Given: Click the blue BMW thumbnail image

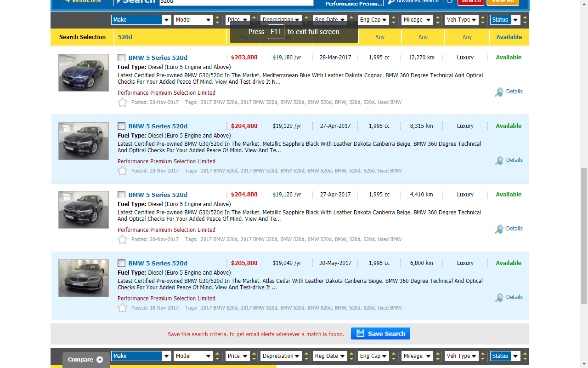Looking at the screenshot, I should click(x=84, y=73).
